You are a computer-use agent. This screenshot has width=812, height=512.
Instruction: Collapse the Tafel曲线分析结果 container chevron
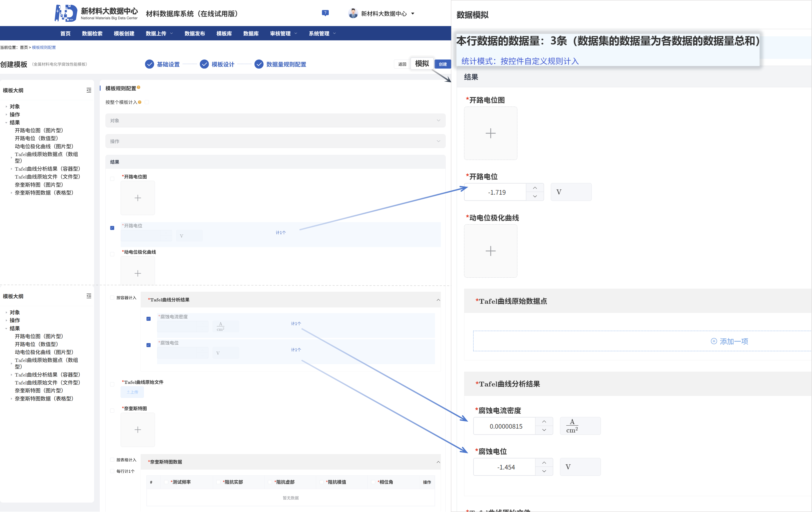(438, 300)
